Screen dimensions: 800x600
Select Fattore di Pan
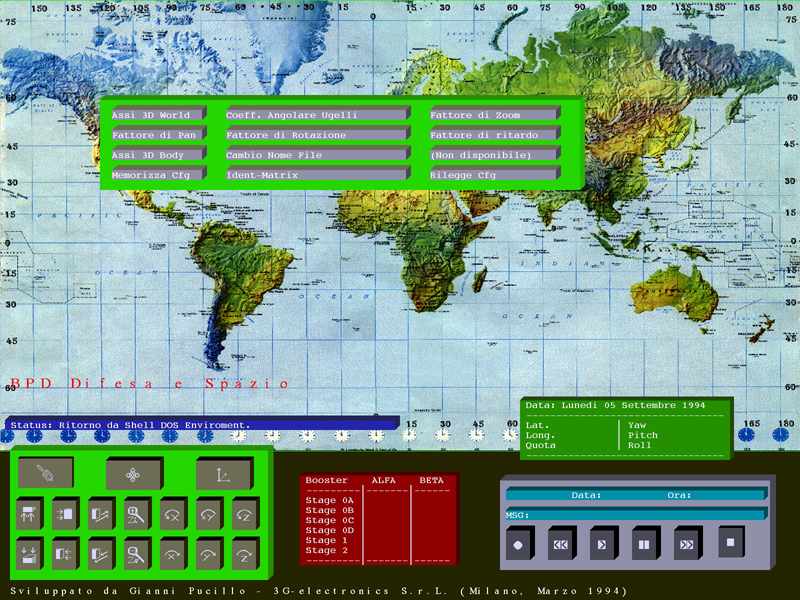pos(159,134)
